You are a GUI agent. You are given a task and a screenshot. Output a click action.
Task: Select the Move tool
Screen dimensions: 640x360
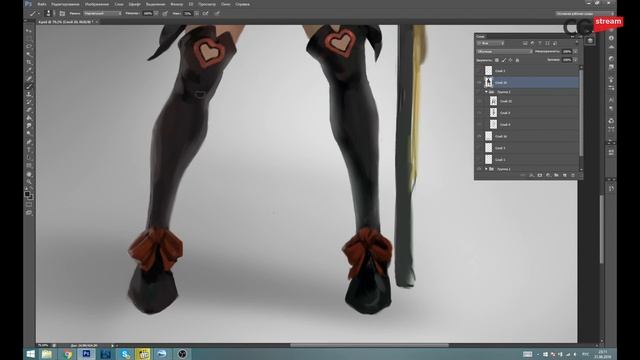click(x=29, y=31)
